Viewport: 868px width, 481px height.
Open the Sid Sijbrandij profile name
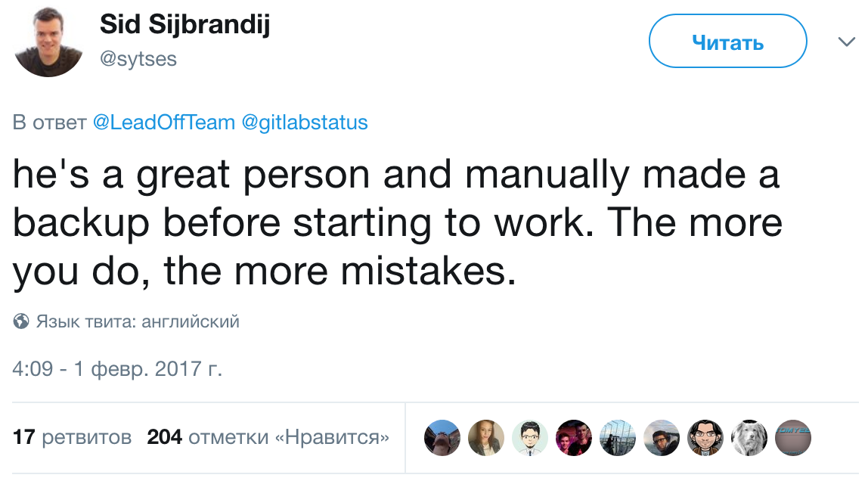pos(184,25)
